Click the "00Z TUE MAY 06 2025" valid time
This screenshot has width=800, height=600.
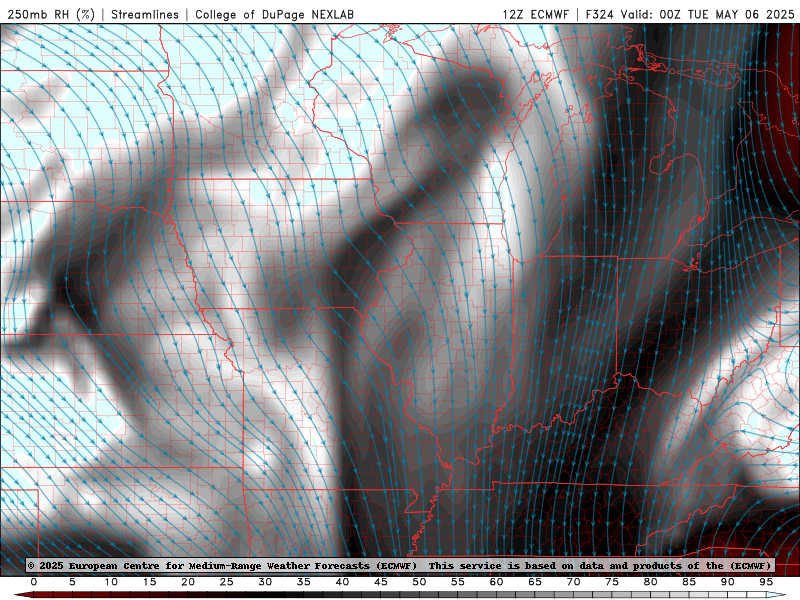(727, 14)
